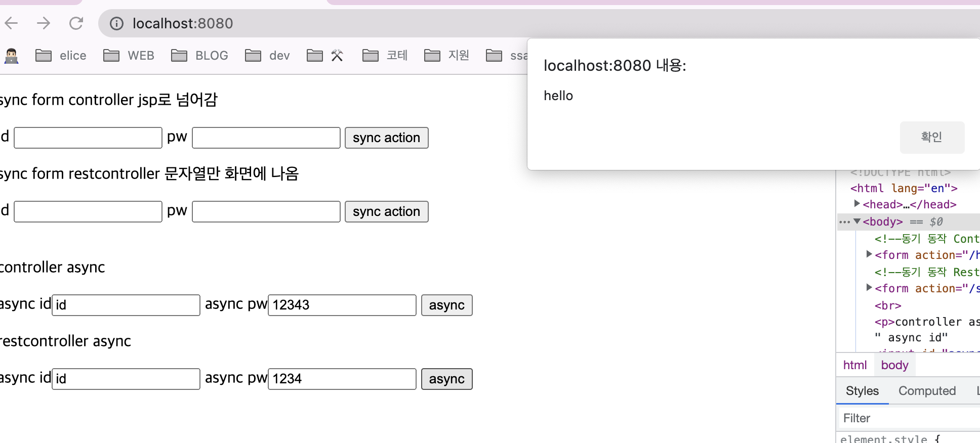Click sync action button in first form
Image resolution: width=980 pixels, height=443 pixels.
coord(386,138)
